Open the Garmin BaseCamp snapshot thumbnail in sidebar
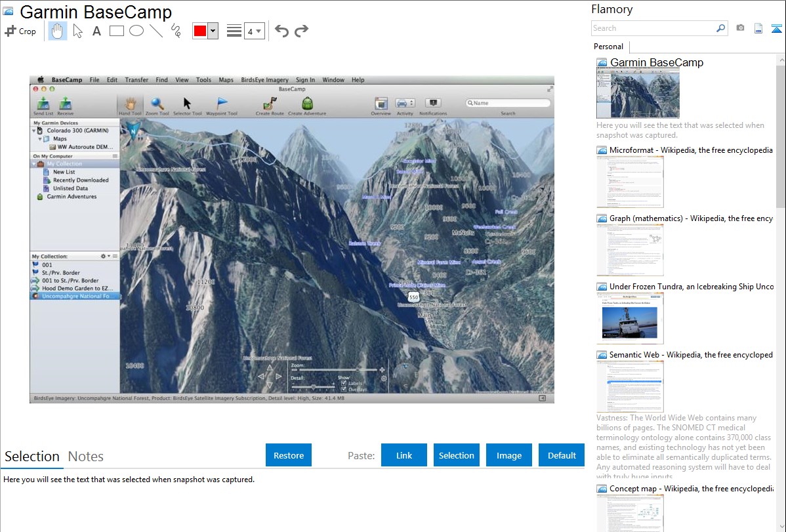This screenshot has height=532, width=786. coord(638,93)
